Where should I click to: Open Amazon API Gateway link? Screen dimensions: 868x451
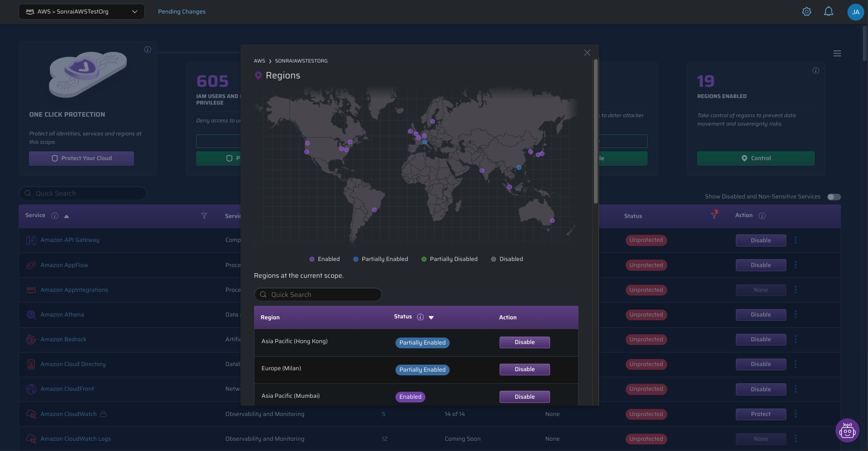[70, 240]
